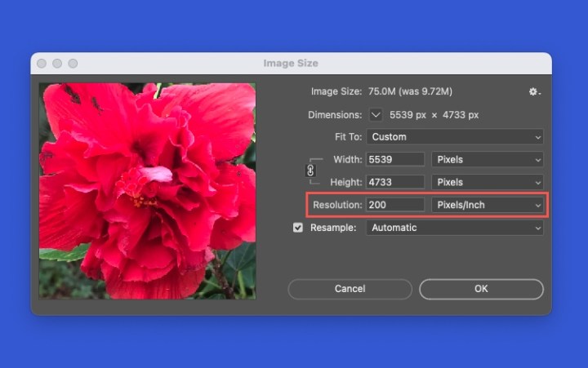This screenshot has width=588, height=368.
Task: Click the third window zoom button
Action: pos(73,64)
